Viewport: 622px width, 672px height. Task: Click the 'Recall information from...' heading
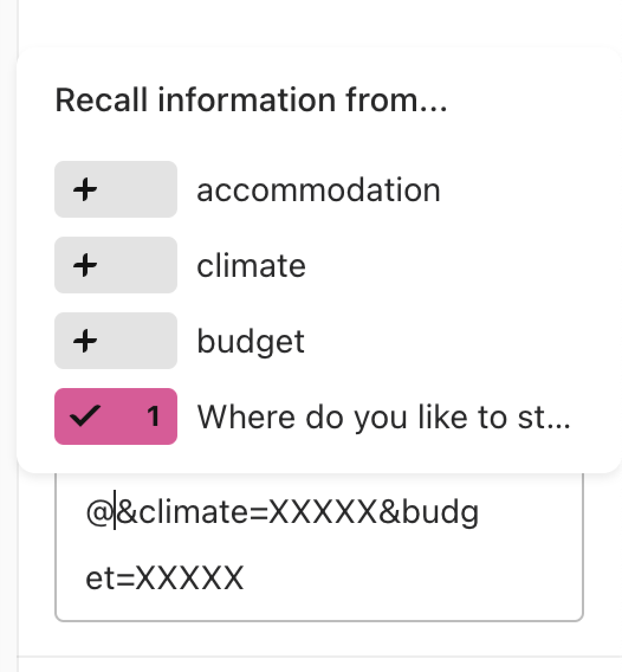(251, 100)
